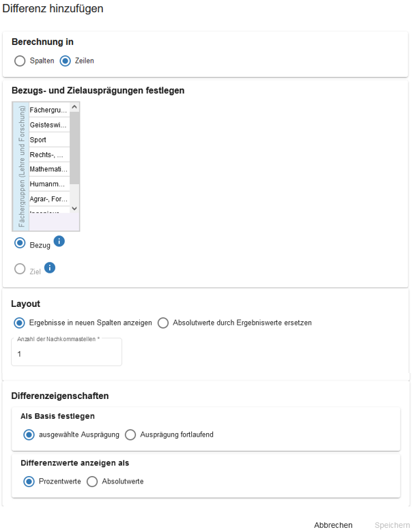
Task: Click the Anzahl der Nachkommastellen field
Action: click(x=66, y=354)
